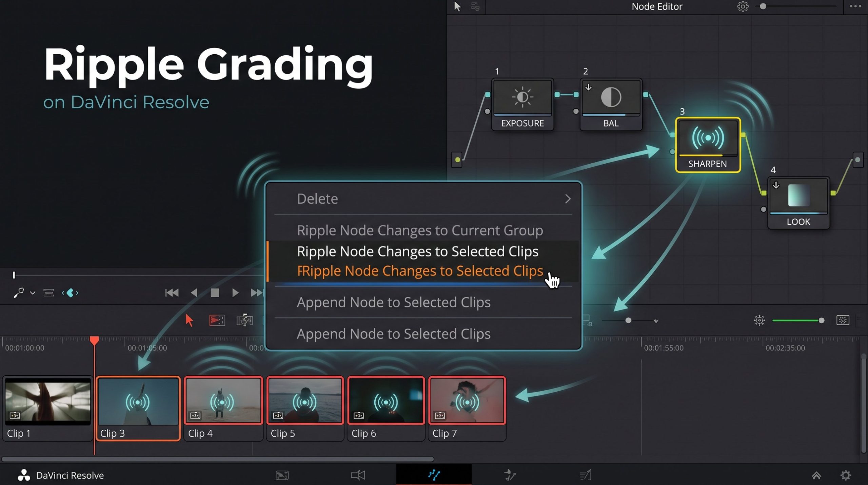Open the Node Editor settings gear

click(743, 6)
